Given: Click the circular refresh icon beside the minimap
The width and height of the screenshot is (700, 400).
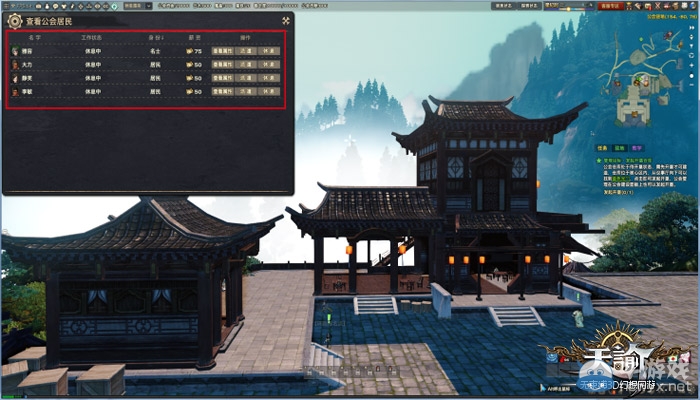Looking at the screenshot, I should pos(692,55).
